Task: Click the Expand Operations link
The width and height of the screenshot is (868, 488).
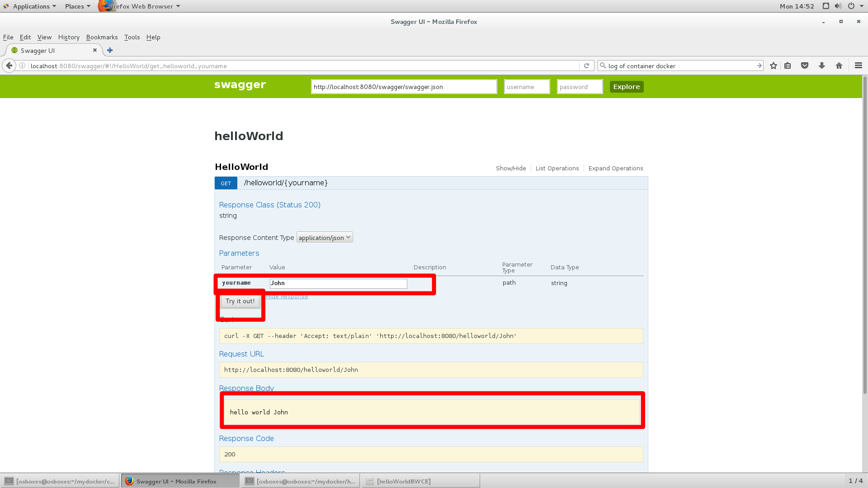Action: tap(615, 168)
